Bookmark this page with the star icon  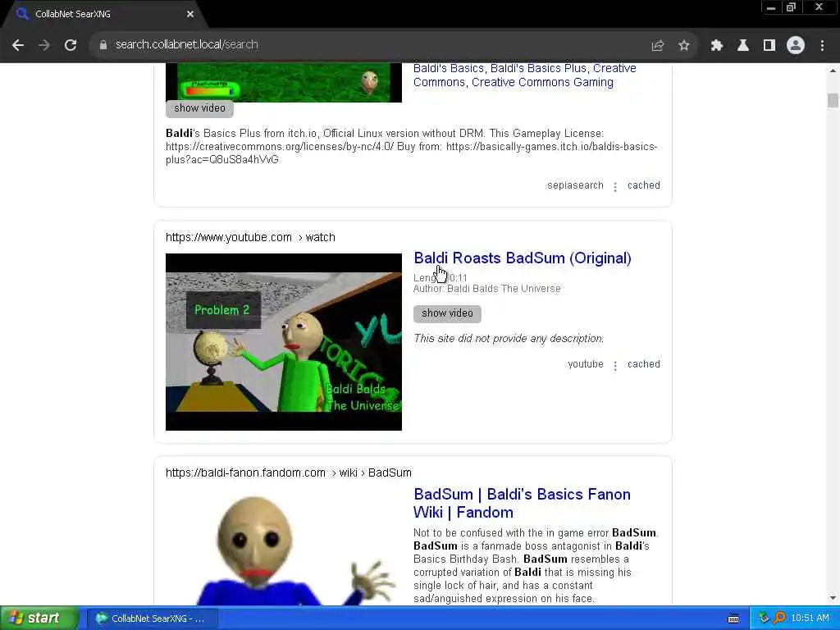(683, 46)
